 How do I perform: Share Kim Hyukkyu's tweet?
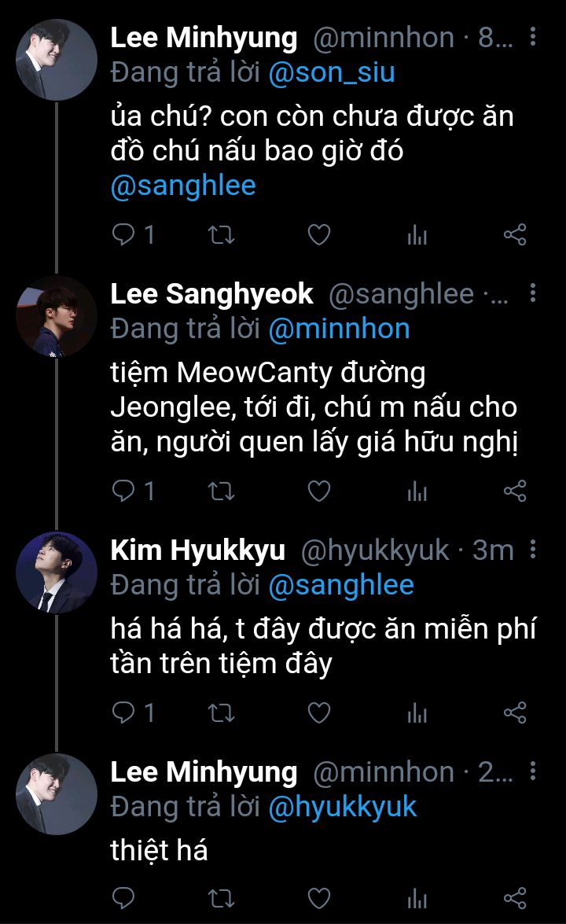click(x=514, y=713)
